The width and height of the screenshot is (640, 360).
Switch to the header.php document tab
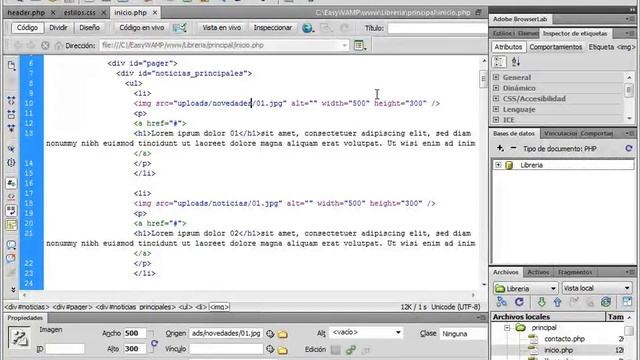26,13
